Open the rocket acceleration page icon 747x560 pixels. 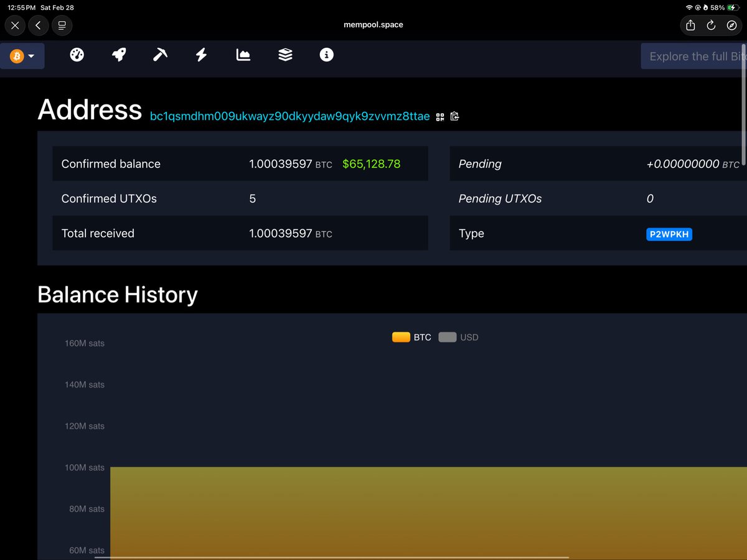119,55
